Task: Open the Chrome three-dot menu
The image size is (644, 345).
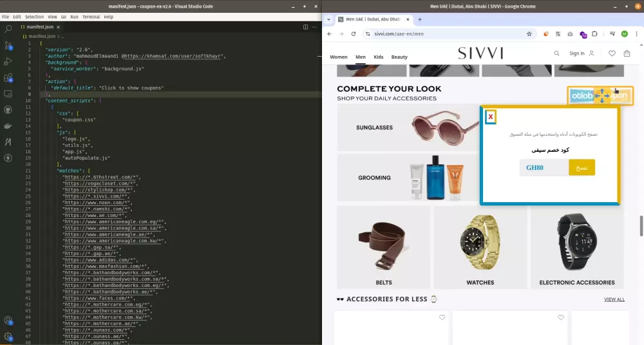Action: 636,34
